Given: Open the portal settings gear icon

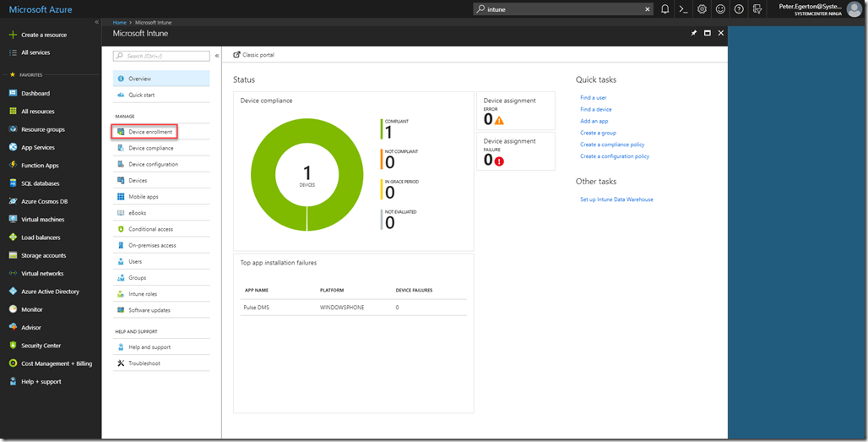Looking at the screenshot, I should (x=702, y=9).
